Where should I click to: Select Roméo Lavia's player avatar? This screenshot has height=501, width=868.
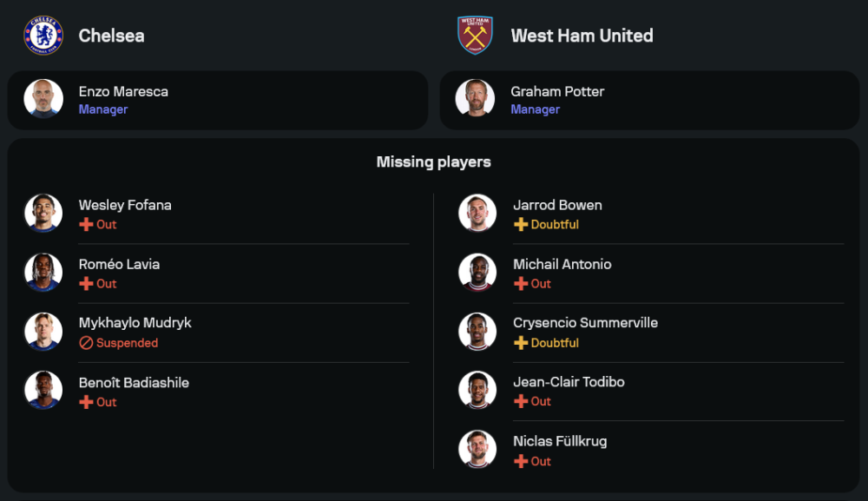(x=43, y=273)
